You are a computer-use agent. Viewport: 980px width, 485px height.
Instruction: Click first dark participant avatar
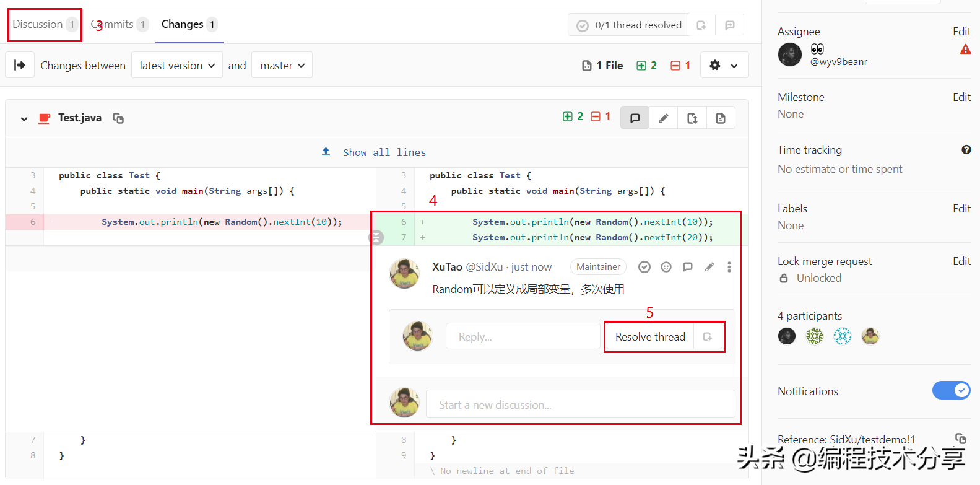coord(787,336)
